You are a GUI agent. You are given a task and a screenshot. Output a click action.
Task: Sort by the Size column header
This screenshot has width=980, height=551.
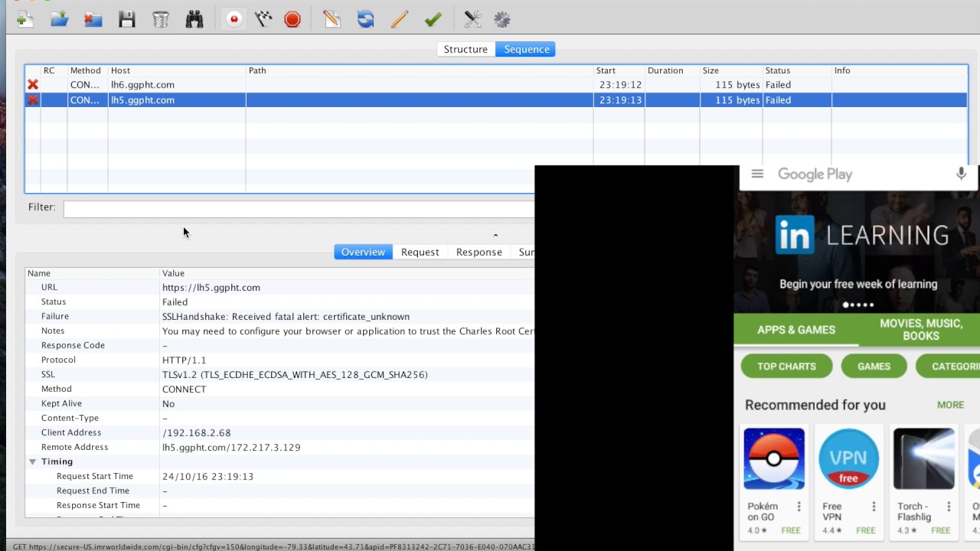730,70
